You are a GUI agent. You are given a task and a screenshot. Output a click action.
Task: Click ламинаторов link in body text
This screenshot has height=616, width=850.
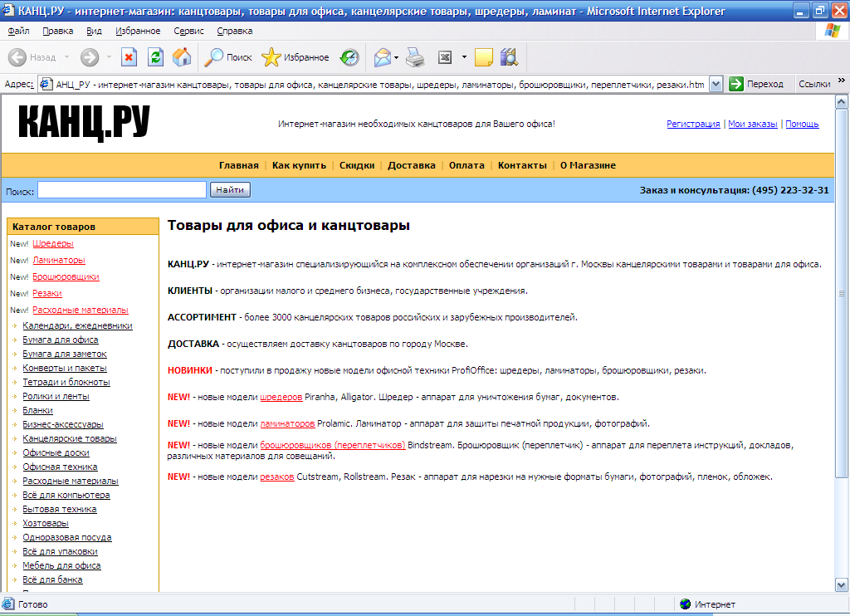287,423
